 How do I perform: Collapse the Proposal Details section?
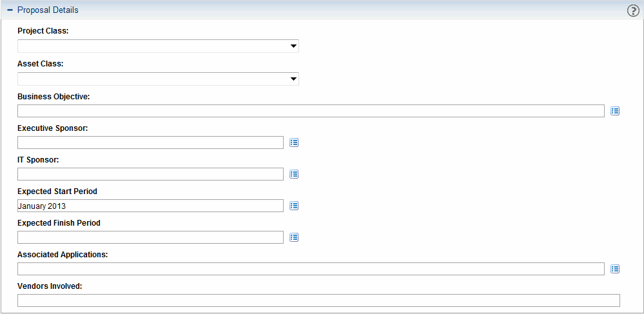pyautogui.click(x=10, y=10)
